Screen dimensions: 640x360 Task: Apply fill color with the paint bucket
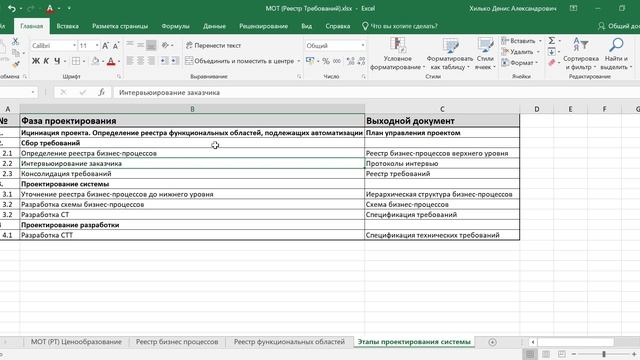pos(95,61)
